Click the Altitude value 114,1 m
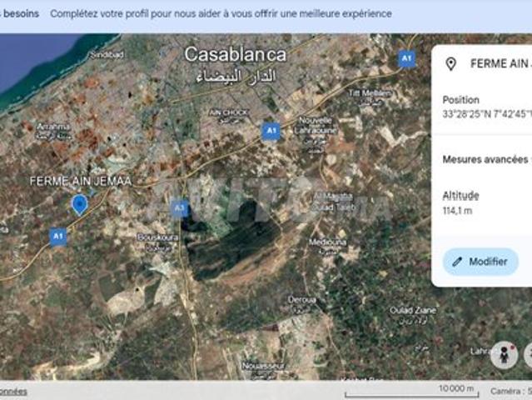532x400 pixels. (457, 211)
